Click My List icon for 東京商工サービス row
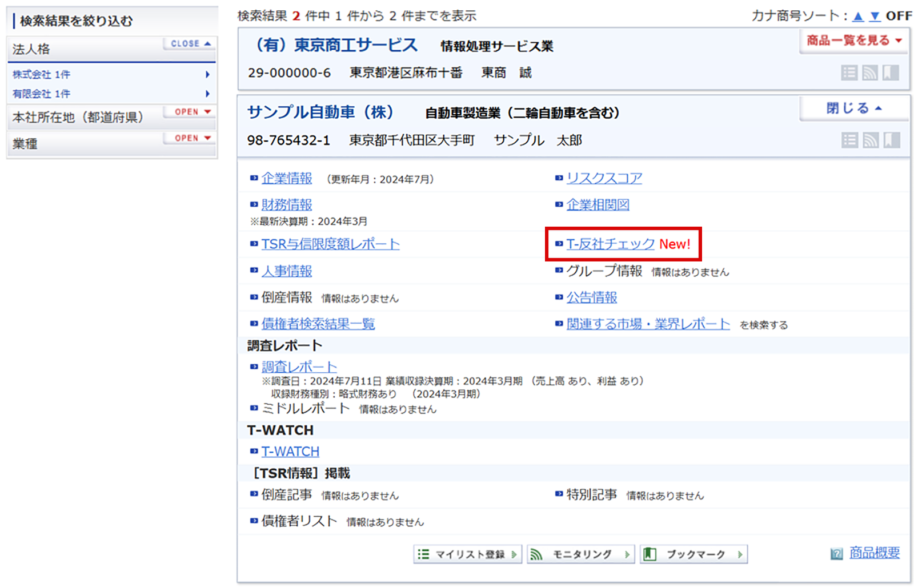This screenshot has height=588, width=914. [849, 73]
